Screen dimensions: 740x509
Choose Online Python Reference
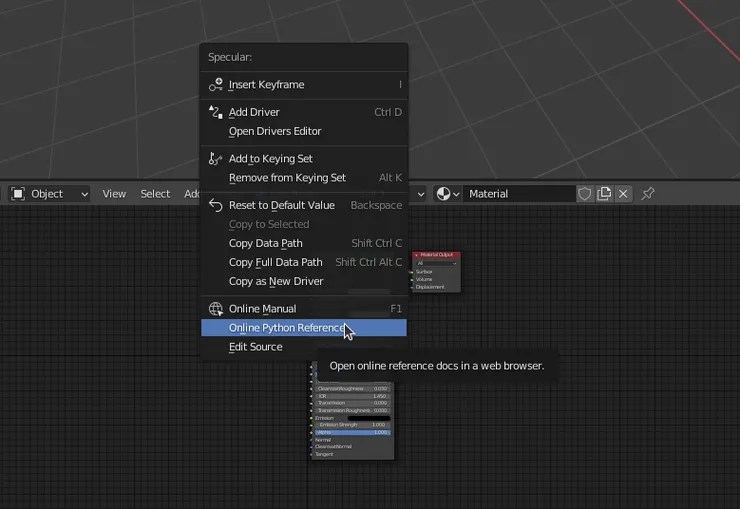(303, 328)
